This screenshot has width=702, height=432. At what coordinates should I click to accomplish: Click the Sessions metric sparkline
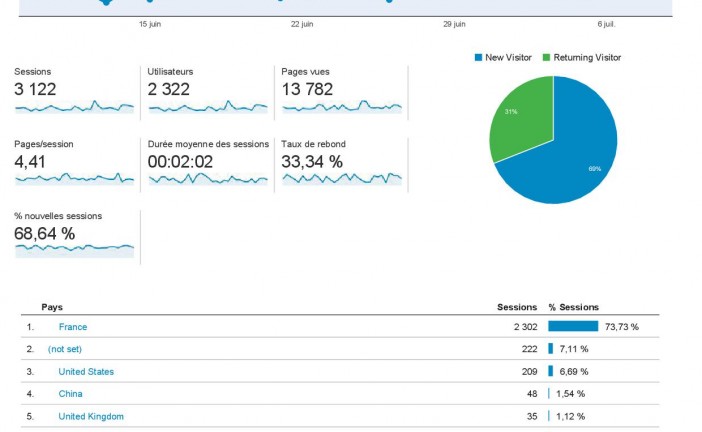click(74, 106)
